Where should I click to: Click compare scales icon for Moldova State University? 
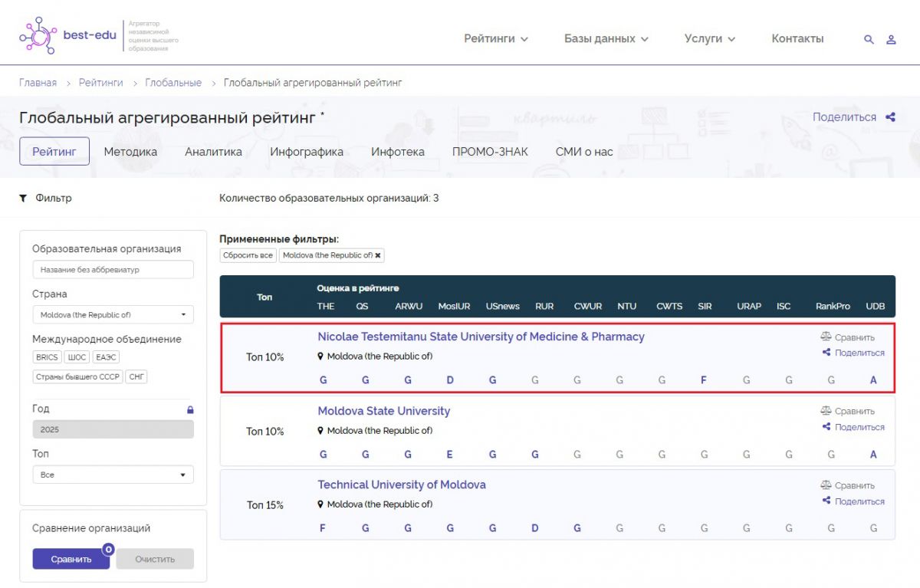826,411
